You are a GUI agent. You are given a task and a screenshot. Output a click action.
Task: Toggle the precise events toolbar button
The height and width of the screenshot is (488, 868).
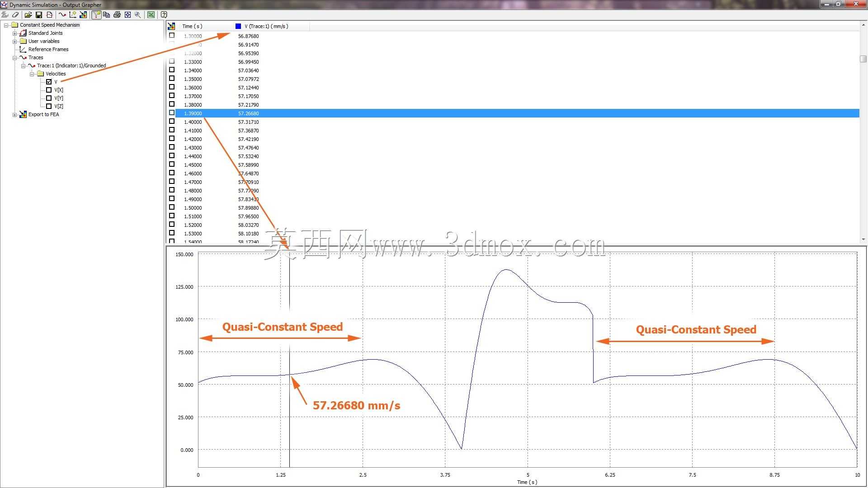pos(96,15)
